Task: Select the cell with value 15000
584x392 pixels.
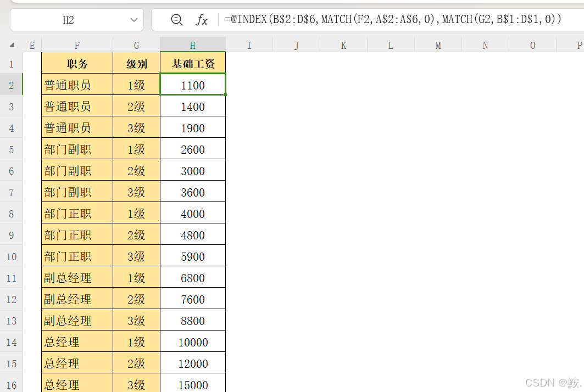Action: (193, 383)
